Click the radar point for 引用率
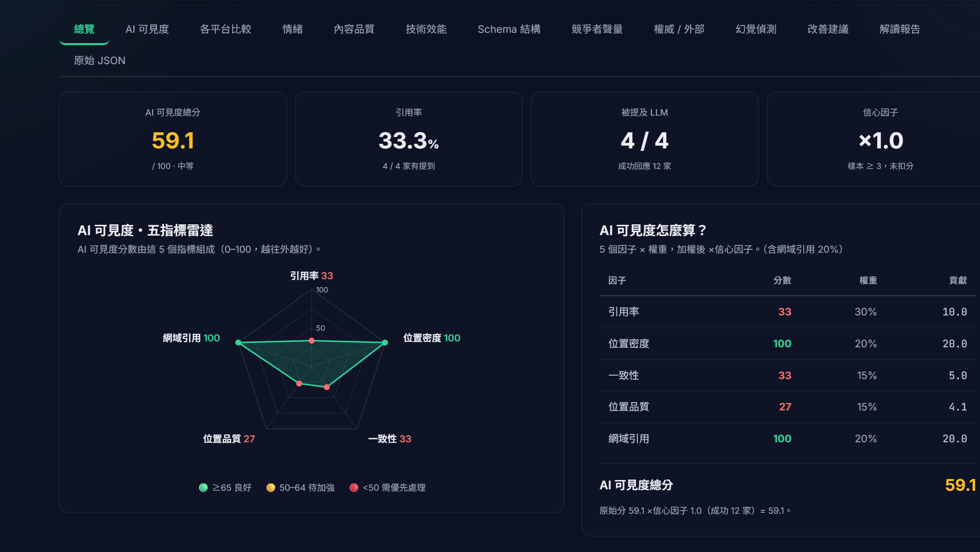The image size is (980, 552). (x=312, y=340)
